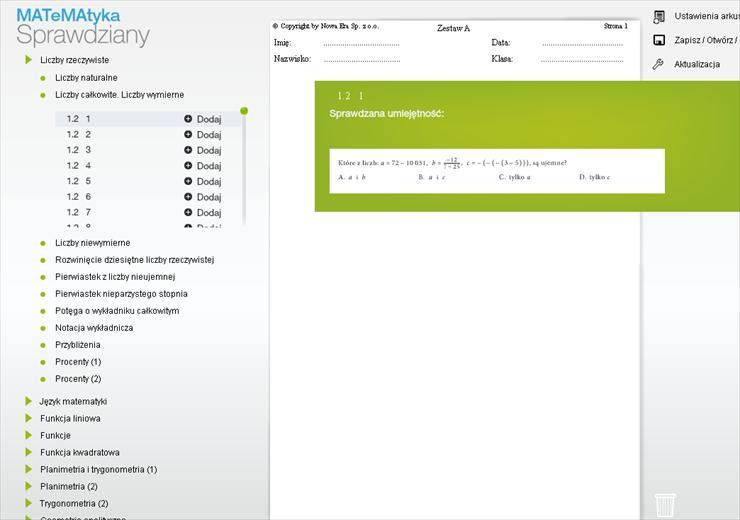
Task: Expand the Funkcja kwadratowa section
Action: 28,453
